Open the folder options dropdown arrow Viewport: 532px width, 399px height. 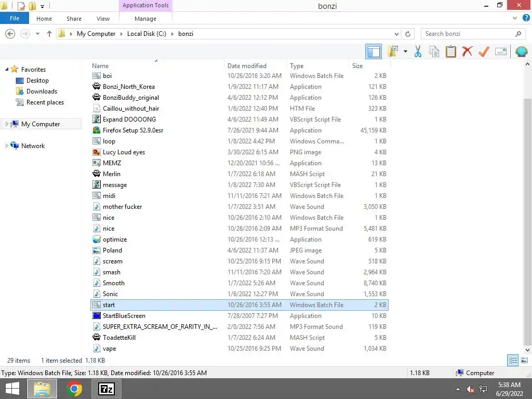[405, 51]
